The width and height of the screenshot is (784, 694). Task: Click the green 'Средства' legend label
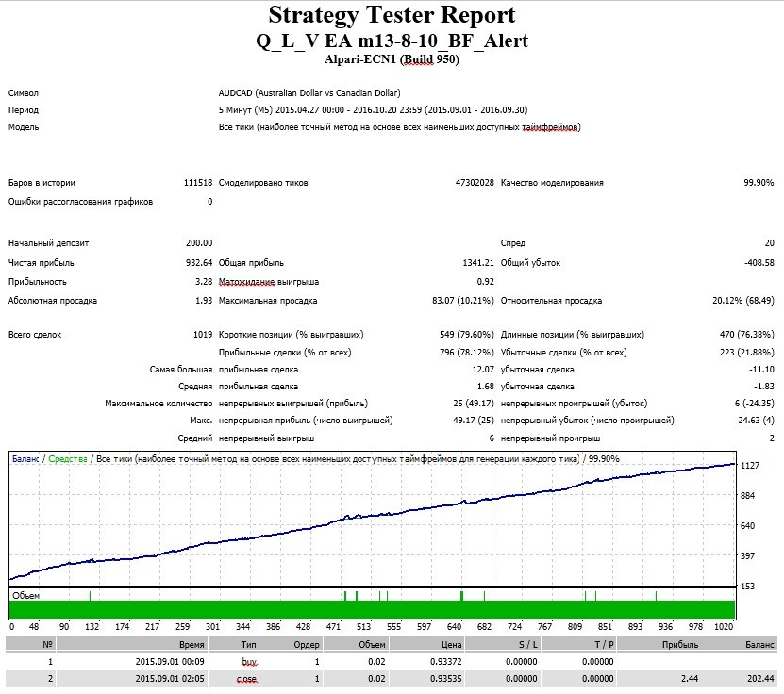[68, 459]
